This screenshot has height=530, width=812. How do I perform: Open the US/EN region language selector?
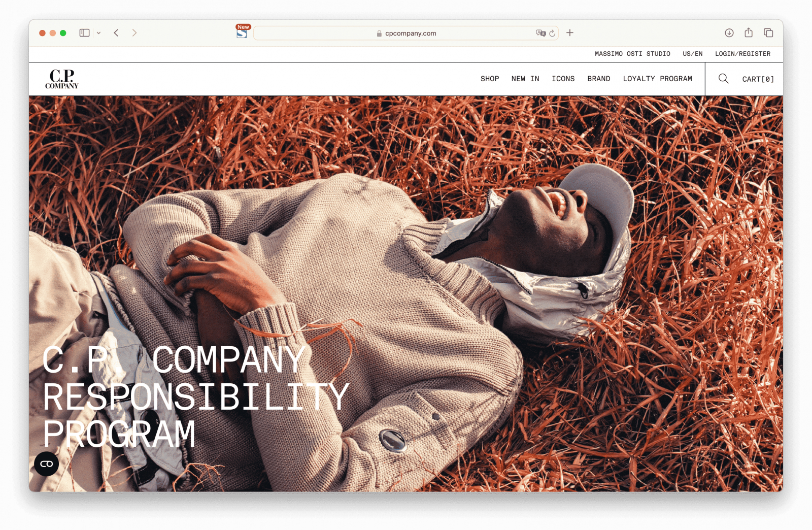click(693, 54)
